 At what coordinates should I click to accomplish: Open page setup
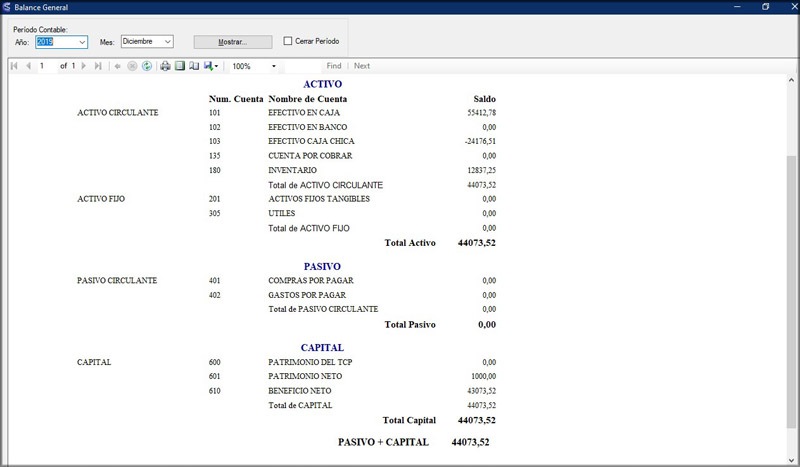click(194, 66)
